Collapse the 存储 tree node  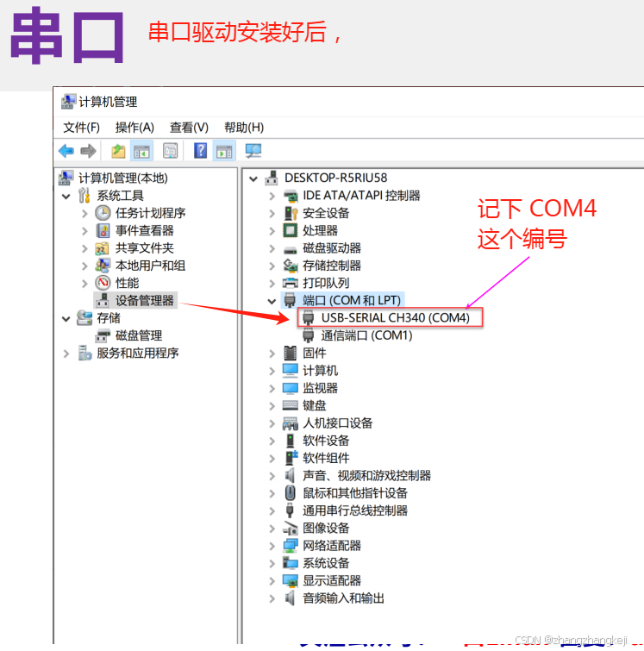(66, 318)
